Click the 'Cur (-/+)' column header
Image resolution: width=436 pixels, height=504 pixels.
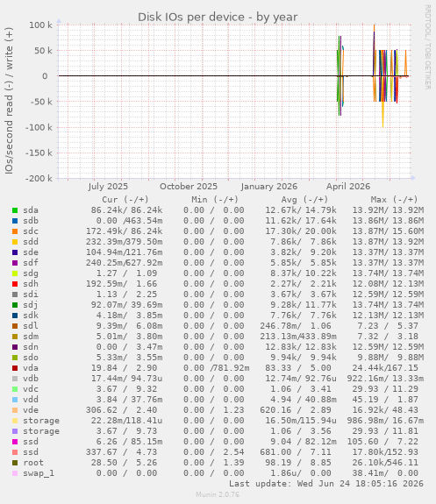point(125,200)
